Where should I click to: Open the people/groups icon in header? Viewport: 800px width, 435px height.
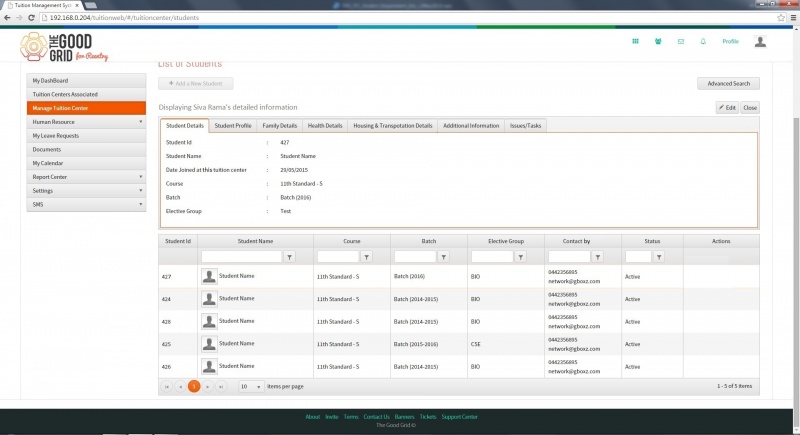[x=658, y=41]
